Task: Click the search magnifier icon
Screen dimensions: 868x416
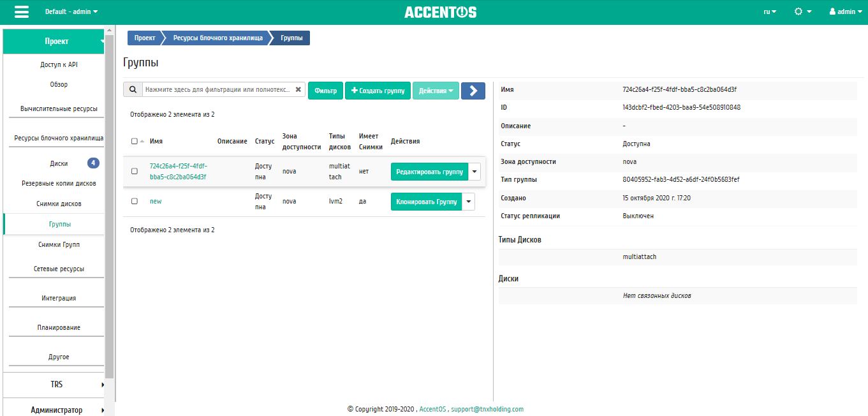Action: (x=133, y=90)
